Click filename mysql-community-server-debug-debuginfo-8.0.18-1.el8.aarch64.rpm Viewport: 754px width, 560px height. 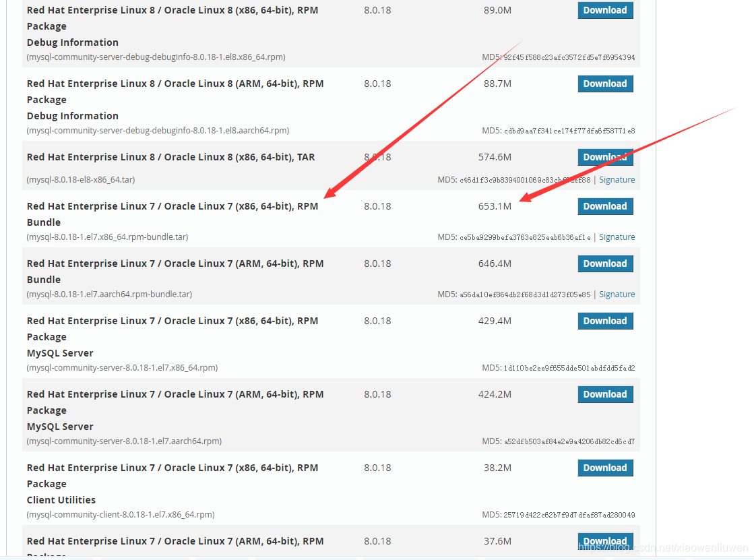(x=158, y=131)
